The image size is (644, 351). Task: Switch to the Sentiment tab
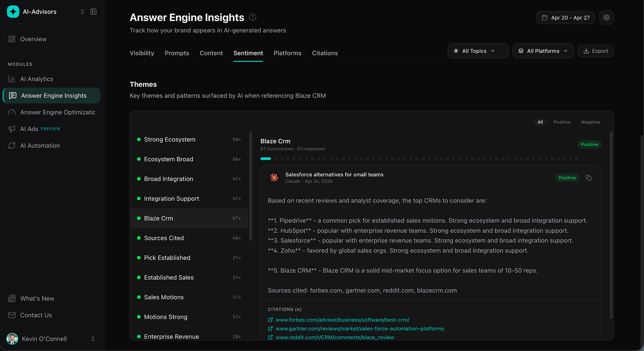point(248,53)
